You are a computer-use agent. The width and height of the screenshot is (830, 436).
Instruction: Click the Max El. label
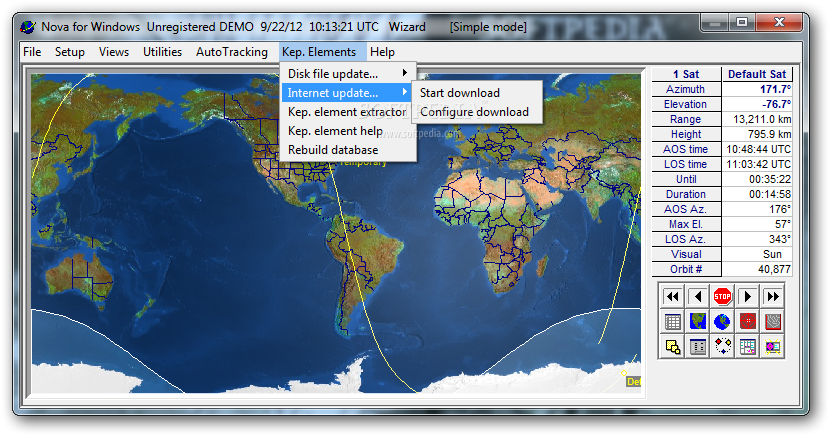(686, 224)
